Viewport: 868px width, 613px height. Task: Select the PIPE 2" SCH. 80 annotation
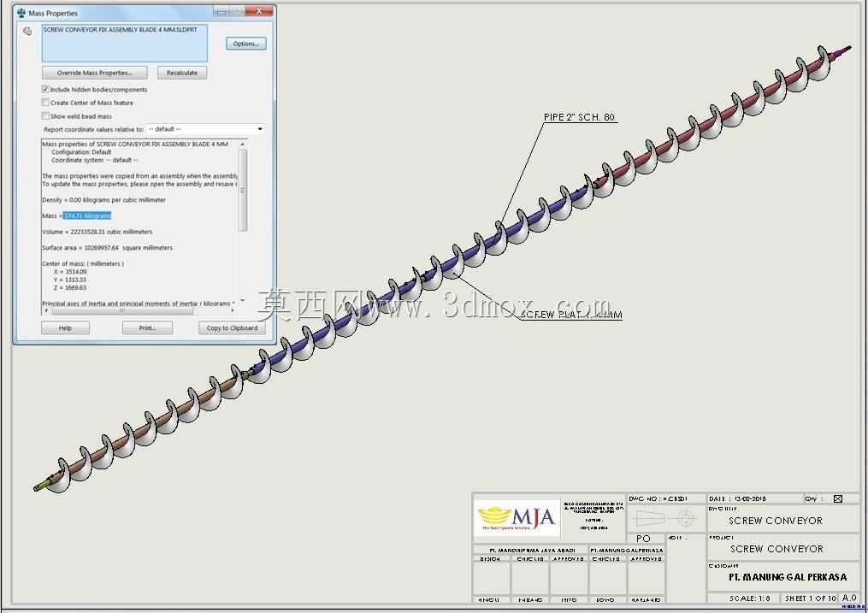click(579, 117)
